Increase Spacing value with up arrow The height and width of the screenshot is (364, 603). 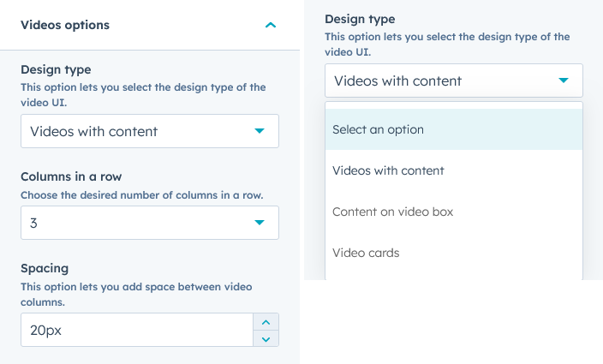point(266,322)
